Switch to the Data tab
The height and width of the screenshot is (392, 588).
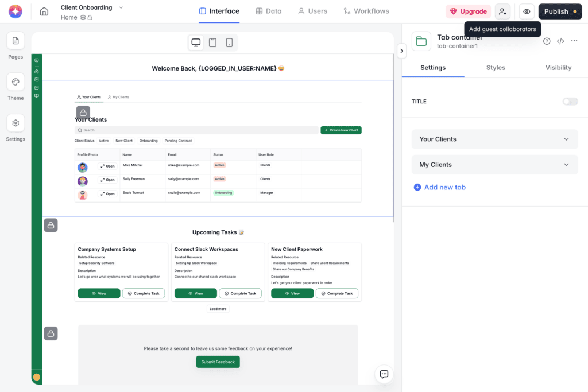pos(269,11)
